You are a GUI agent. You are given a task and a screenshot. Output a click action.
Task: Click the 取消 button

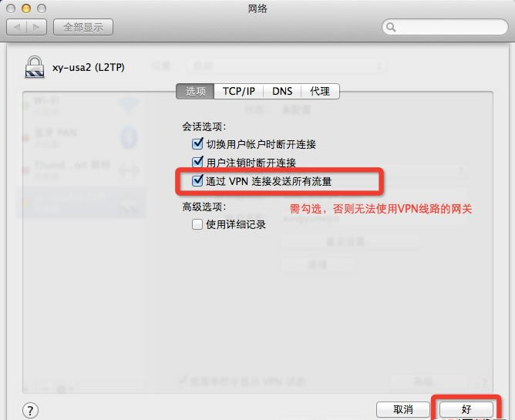[x=403, y=409]
